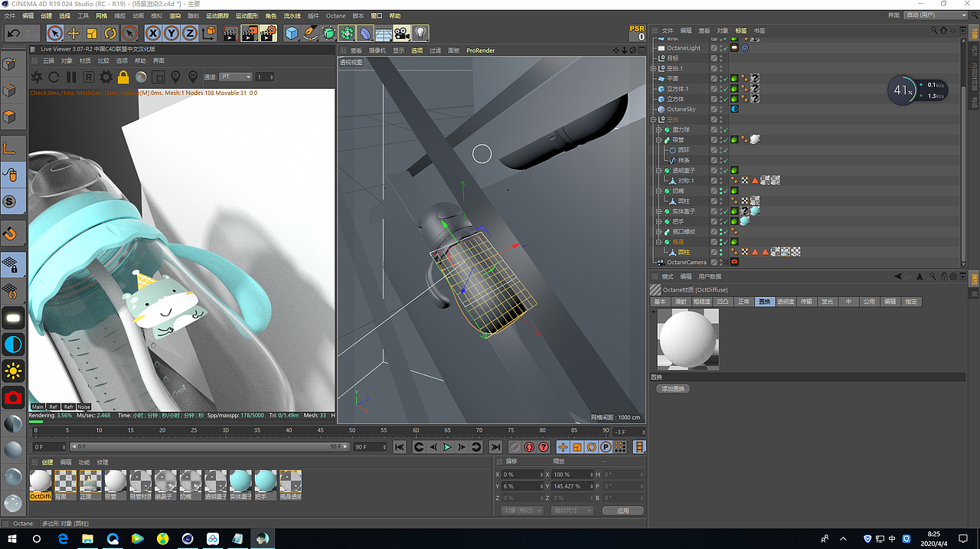The width and height of the screenshot is (980, 549).
Task: Open viewport ProRender menu
Action: tap(480, 51)
